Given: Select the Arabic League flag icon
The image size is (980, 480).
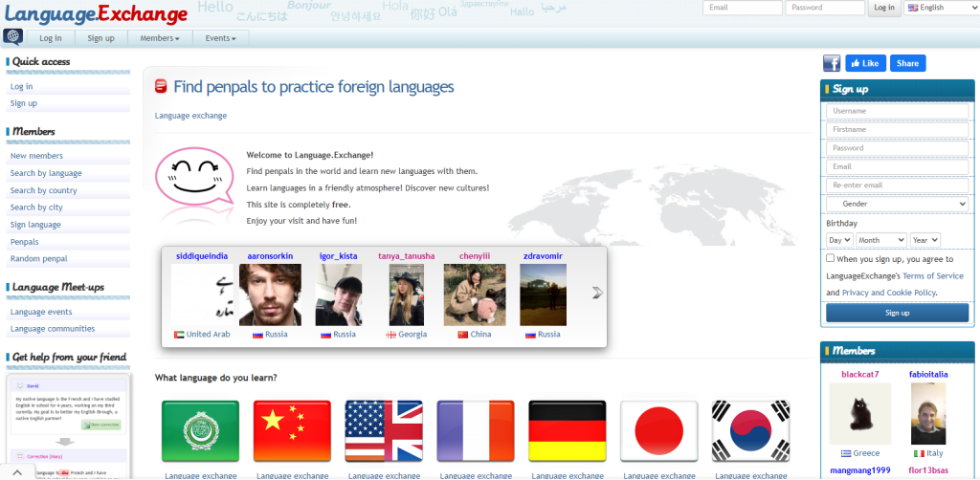Looking at the screenshot, I should point(200,431).
